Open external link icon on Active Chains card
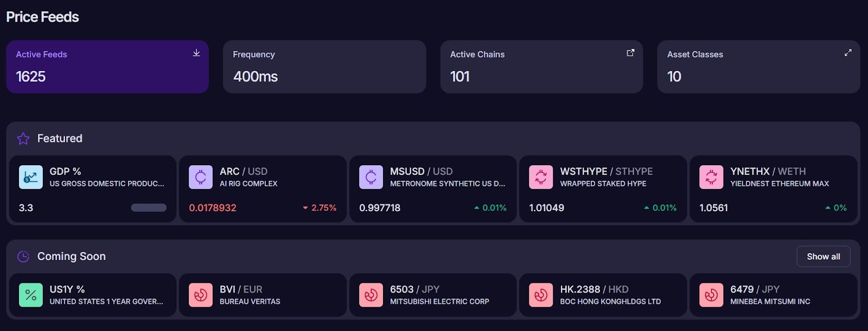This screenshot has width=868, height=331. coord(630,53)
